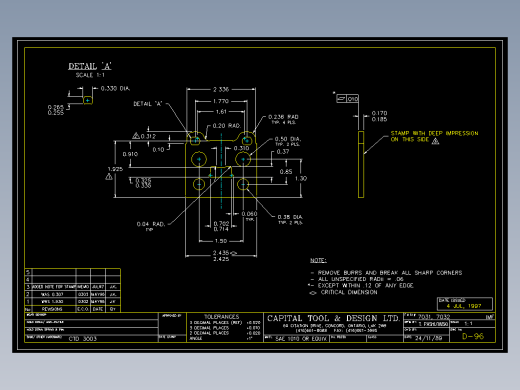Click the 2.336 overall width dimension
The height and width of the screenshot is (390, 520).
point(221,89)
